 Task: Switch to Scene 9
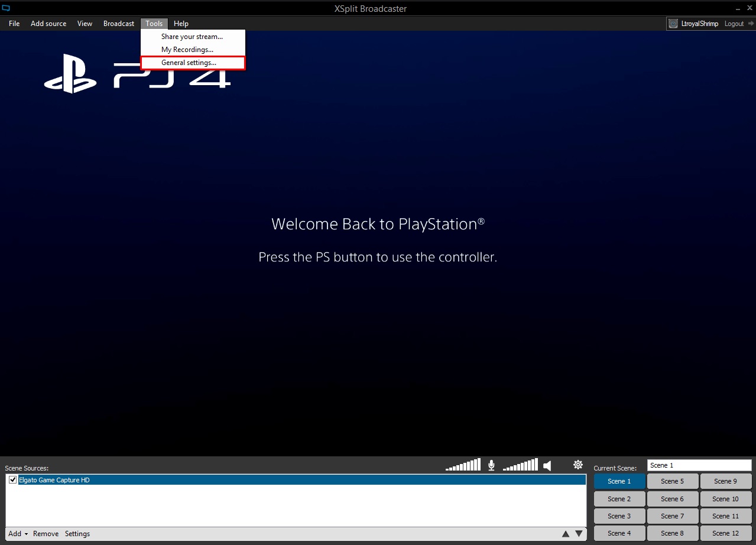click(726, 481)
